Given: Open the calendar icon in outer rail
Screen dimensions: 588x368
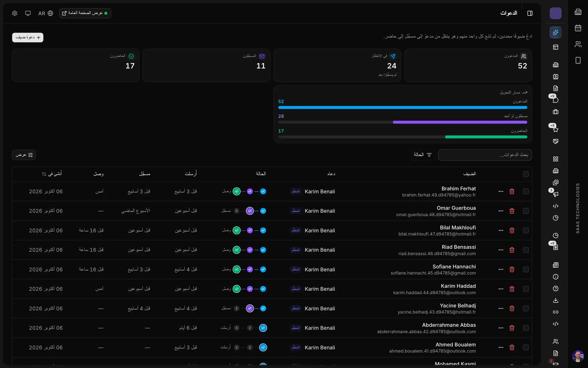Looking at the screenshot, I should 578,28.
